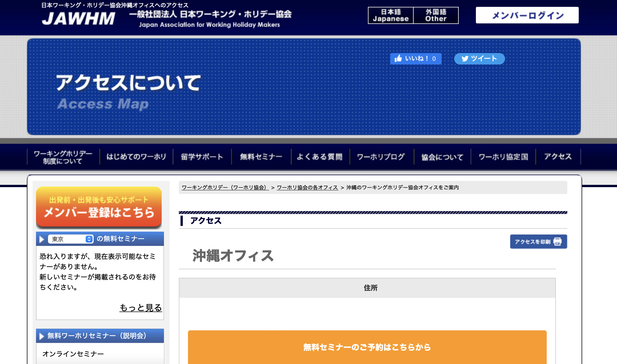
Task: Open ワーキングホリデー制度について menu
Action: click(x=63, y=157)
